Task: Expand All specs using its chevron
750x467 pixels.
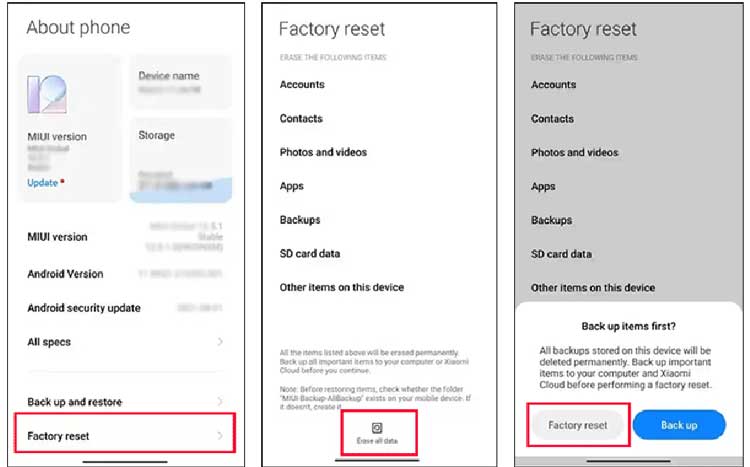Action: pos(220,342)
